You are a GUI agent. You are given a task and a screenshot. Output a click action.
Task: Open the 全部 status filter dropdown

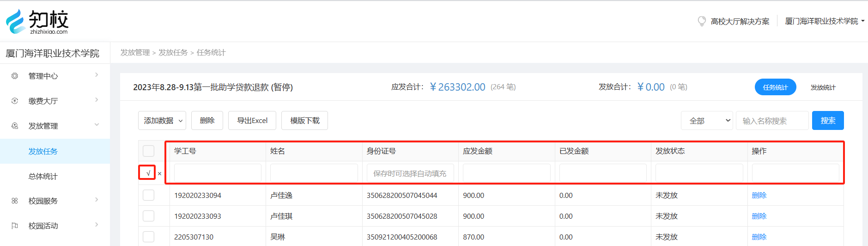coord(706,121)
